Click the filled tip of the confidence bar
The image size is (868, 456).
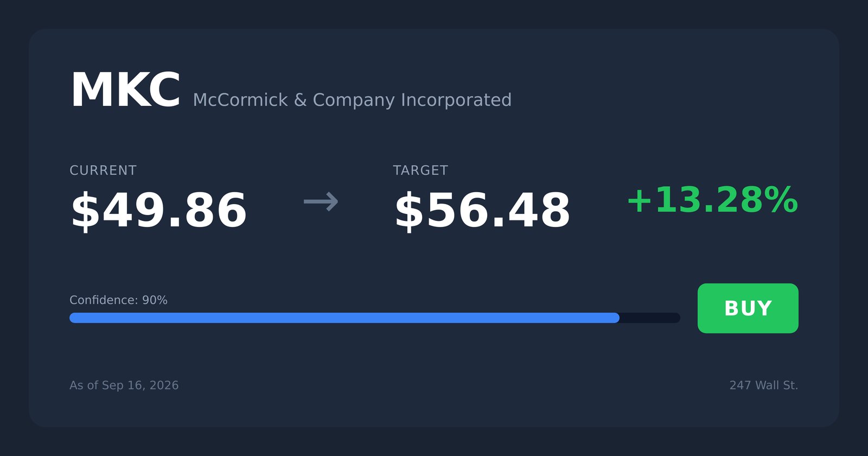click(x=614, y=318)
